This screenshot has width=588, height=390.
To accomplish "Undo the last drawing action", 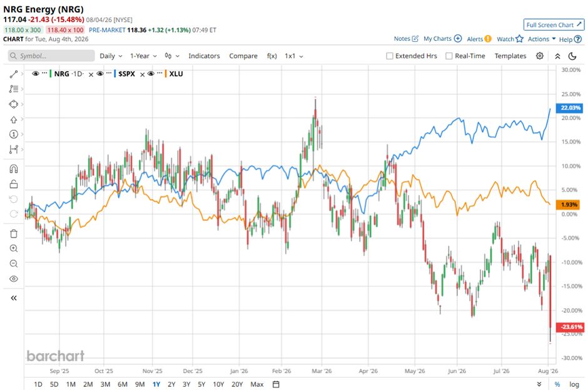I will point(14,199).
